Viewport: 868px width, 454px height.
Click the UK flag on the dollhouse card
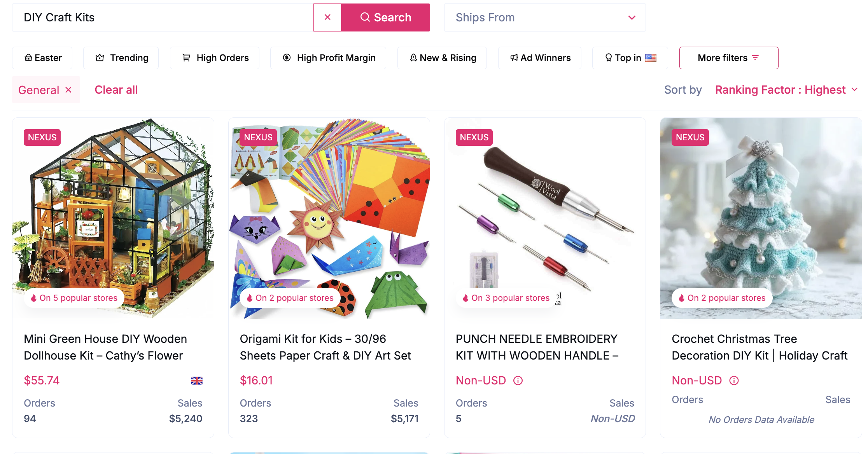click(197, 381)
